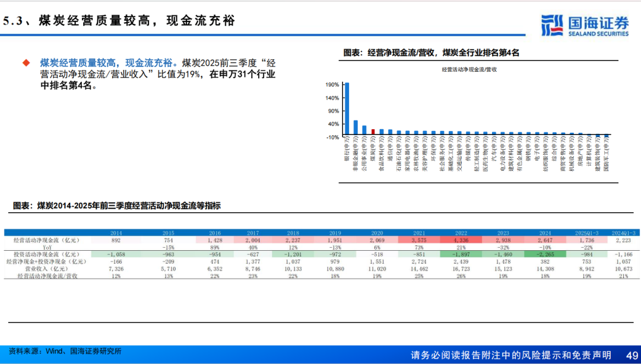The height and width of the screenshot is (364, 641).
Task: Click the Sealand Securities logo
Action: tap(585, 25)
